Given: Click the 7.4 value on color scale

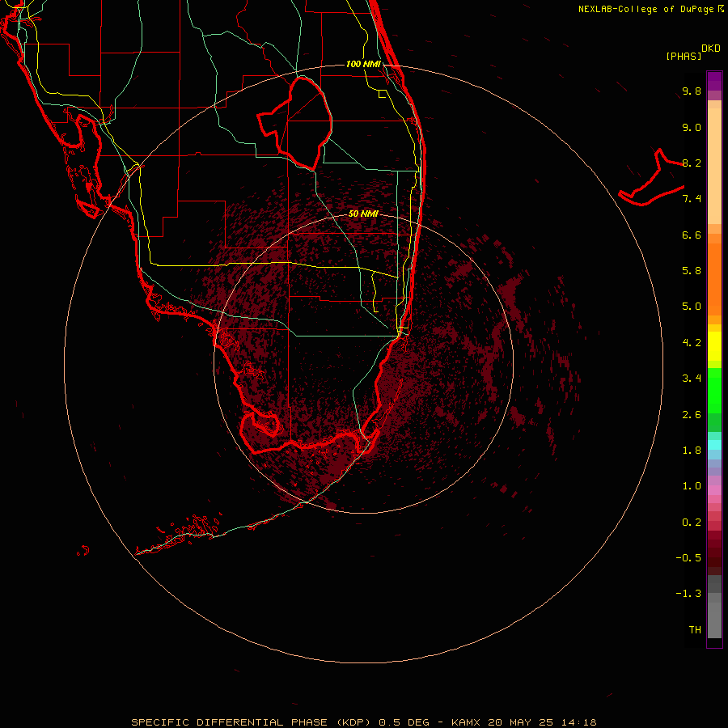Looking at the screenshot, I should pyautogui.click(x=692, y=199).
